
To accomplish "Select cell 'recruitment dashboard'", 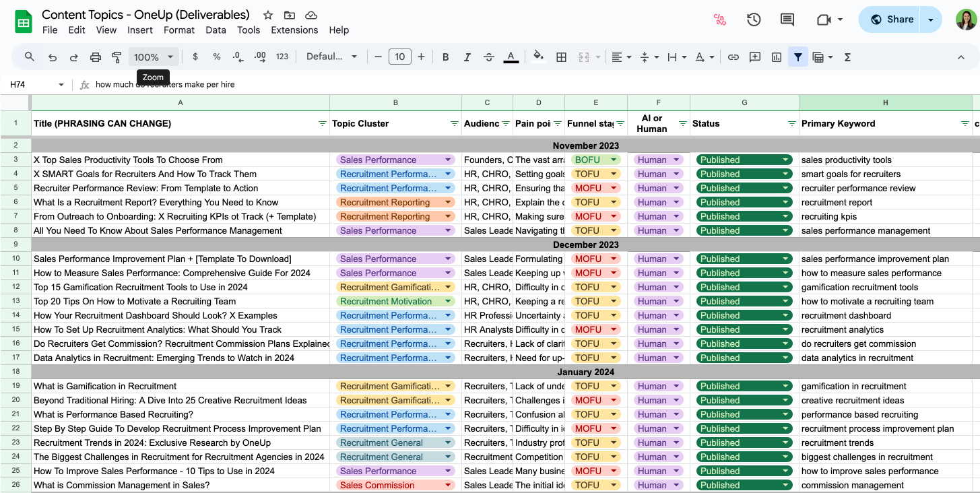I will point(886,315).
